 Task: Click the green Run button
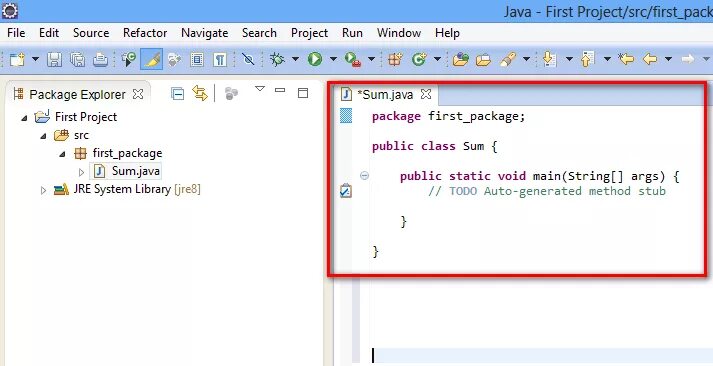point(315,60)
